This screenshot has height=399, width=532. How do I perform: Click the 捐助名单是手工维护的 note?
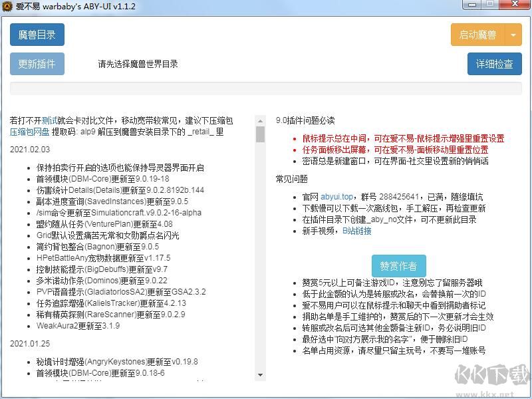[x=398, y=317]
